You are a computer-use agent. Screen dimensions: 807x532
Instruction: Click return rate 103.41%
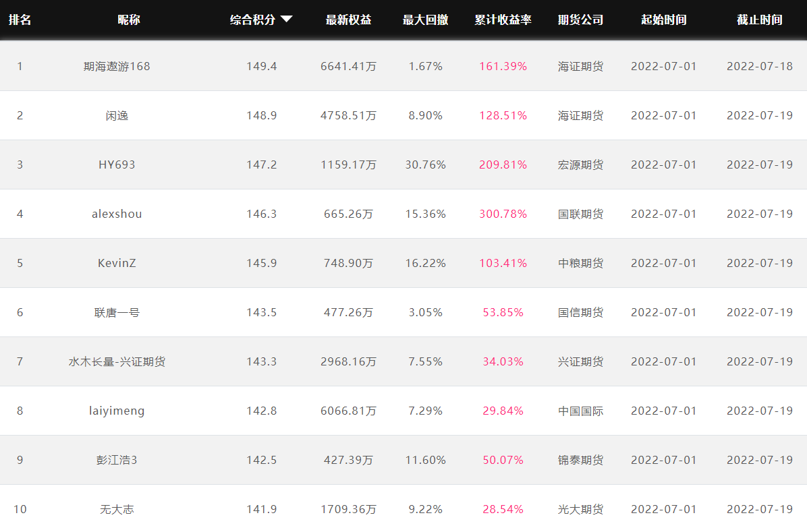[503, 264]
